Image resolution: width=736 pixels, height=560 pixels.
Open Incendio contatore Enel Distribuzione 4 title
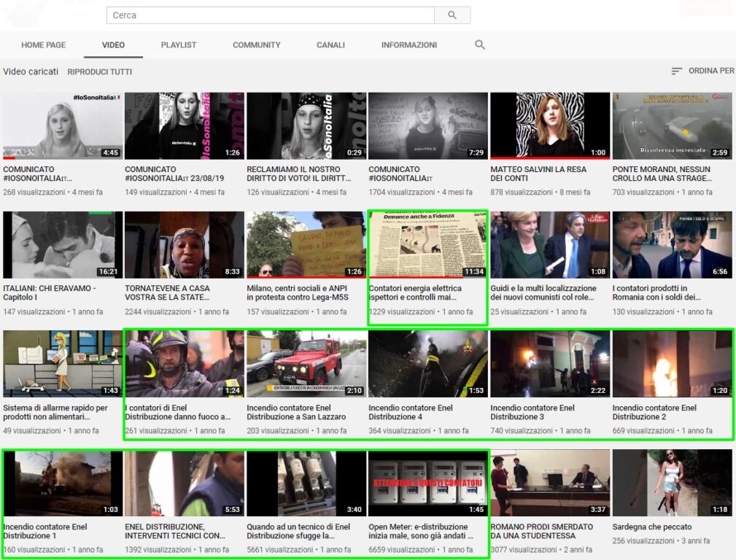point(410,412)
